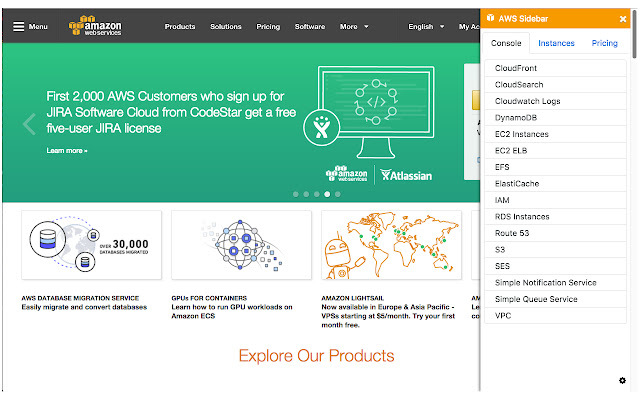Open sidebar settings gear icon
The width and height of the screenshot is (640, 400).
622,380
